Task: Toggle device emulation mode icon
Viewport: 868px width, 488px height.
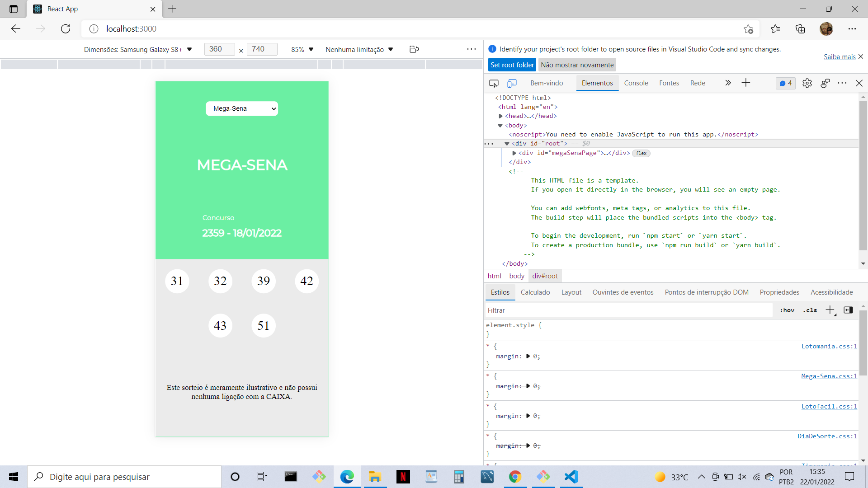Action: (x=512, y=83)
